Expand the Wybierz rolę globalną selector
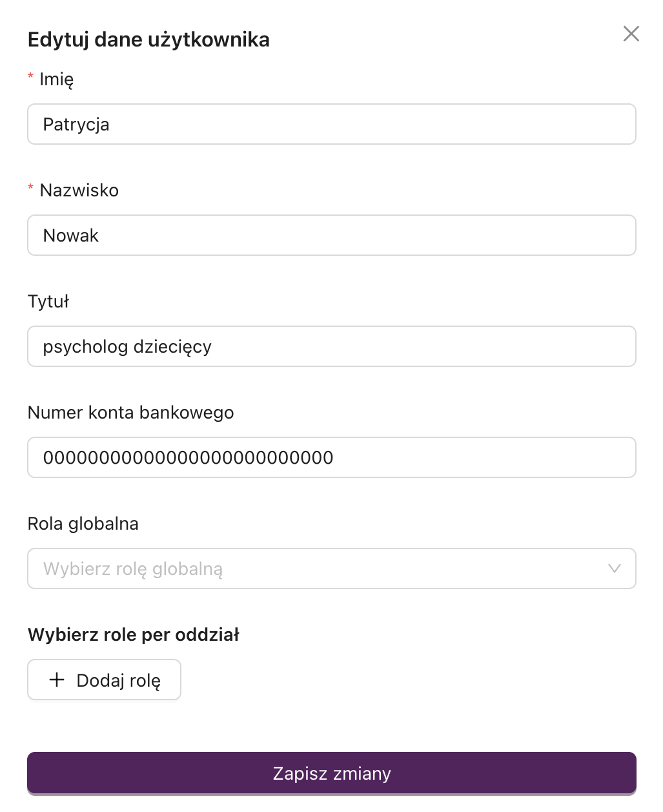The height and width of the screenshot is (812, 663). pyautogui.click(x=332, y=568)
